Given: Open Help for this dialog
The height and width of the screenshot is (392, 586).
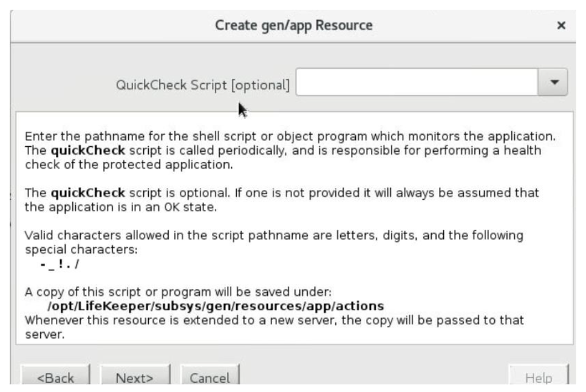Looking at the screenshot, I should click(x=539, y=377).
